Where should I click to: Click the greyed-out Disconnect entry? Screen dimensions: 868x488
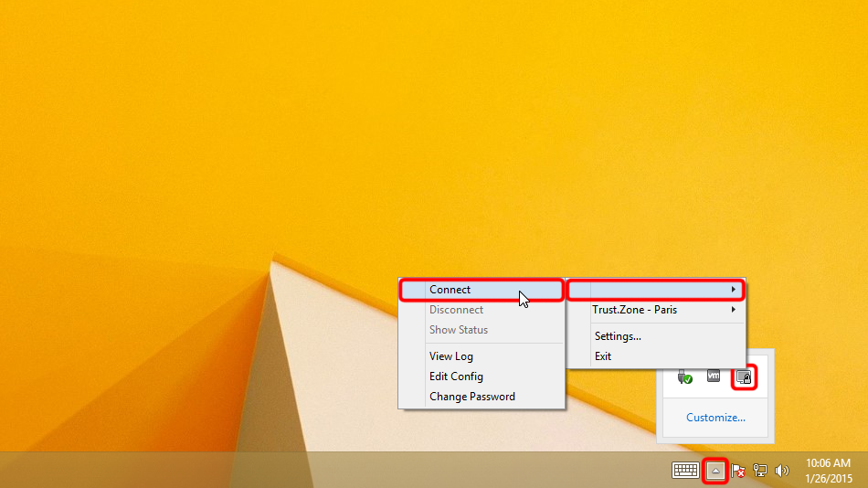click(456, 310)
